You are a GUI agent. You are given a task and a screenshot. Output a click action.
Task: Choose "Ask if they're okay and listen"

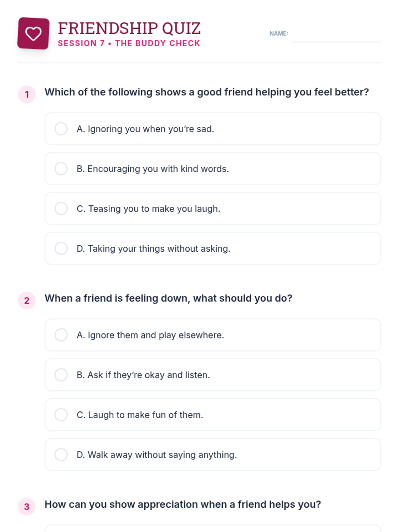click(61, 375)
